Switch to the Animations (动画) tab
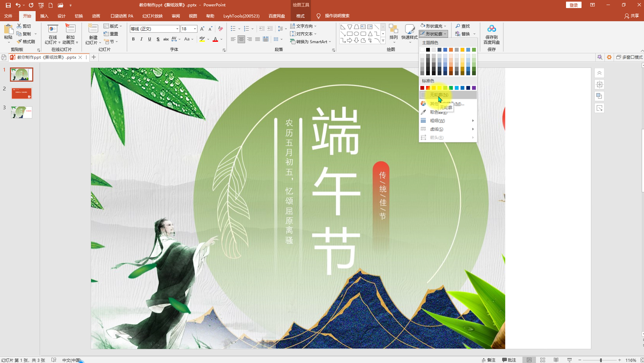The width and height of the screenshot is (644, 363). coord(96,16)
